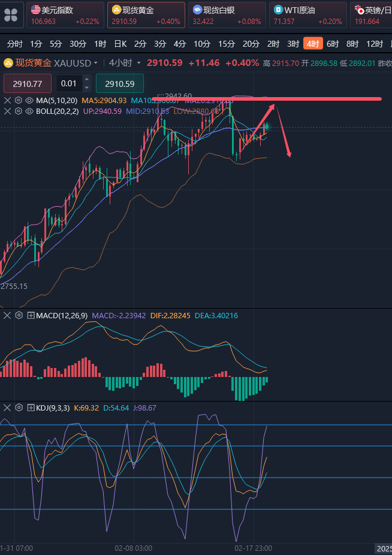Image resolution: width=392 pixels, height=555 pixels.
Task: Click the 0.01 lot size input field
Action: pos(69,84)
